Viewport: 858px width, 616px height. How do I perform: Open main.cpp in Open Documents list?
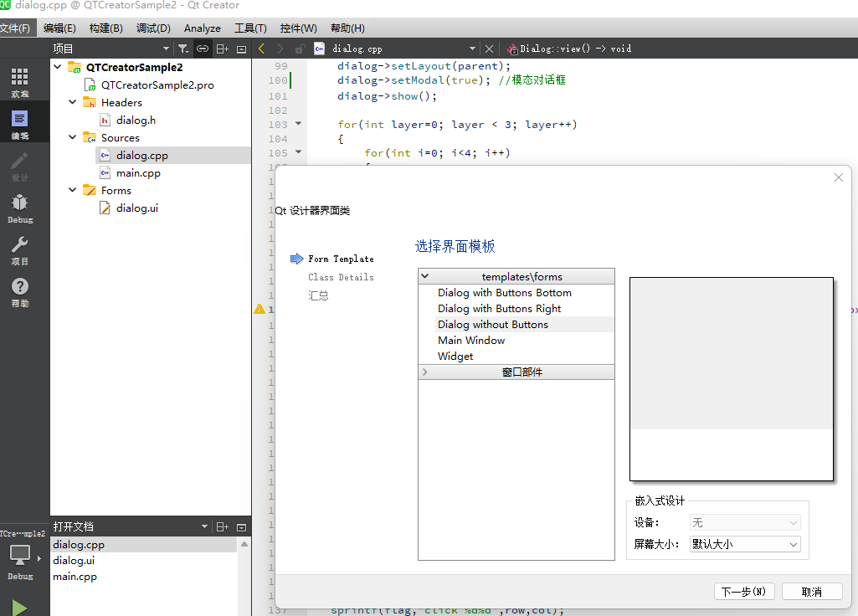(75, 576)
